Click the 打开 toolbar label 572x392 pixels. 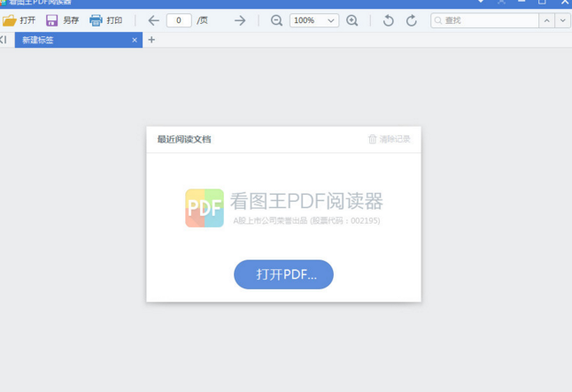pos(27,20)
